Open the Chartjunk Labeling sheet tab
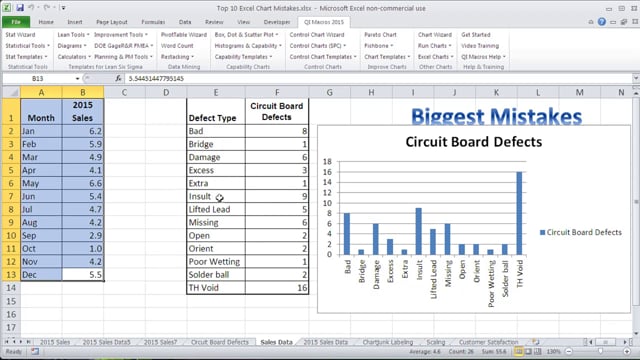 click(388, 342)
